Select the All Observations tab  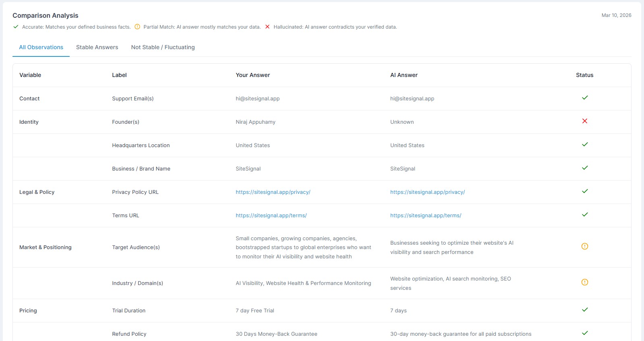point(41,47)
